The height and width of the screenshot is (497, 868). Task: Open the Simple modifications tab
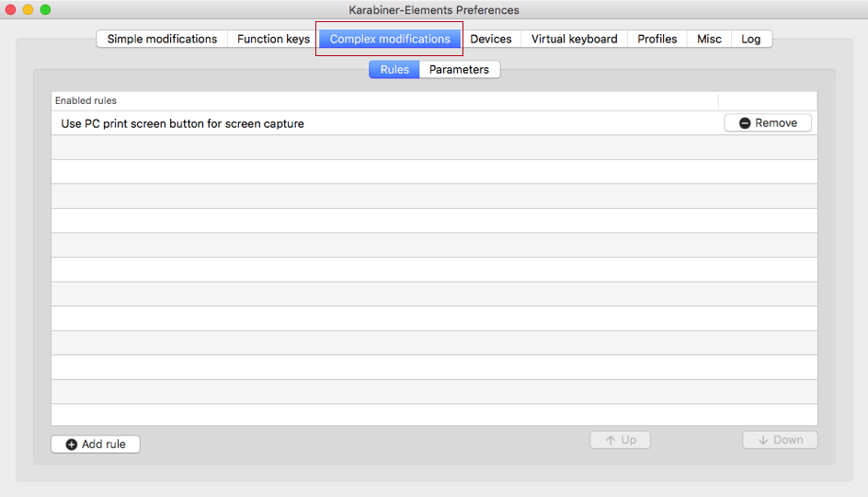(x=162, y=39)
